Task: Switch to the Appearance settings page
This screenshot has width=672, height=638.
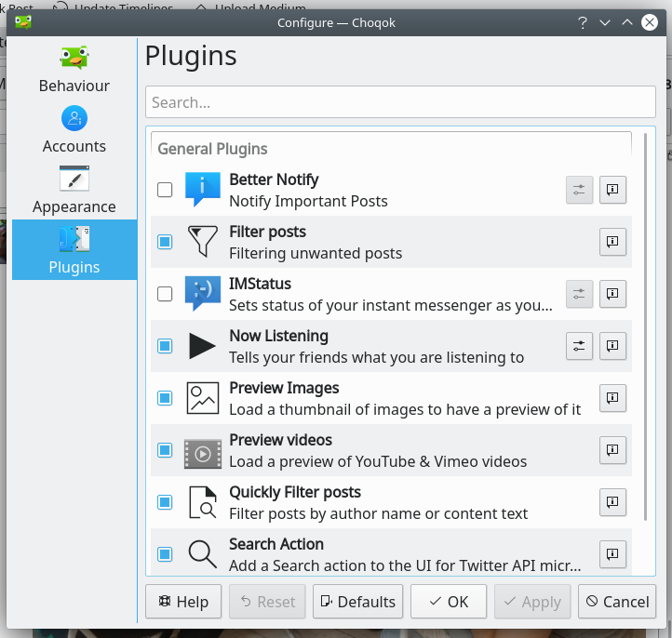Action: (x=74, y=191)
